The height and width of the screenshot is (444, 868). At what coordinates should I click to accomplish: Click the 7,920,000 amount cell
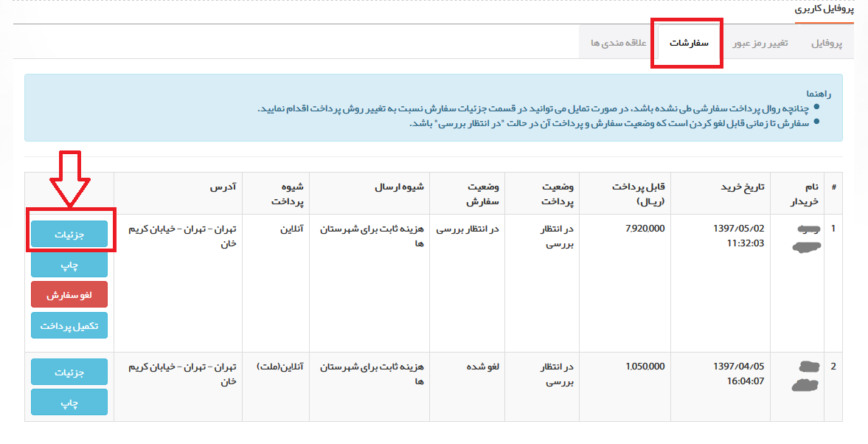tap(644, 229)
